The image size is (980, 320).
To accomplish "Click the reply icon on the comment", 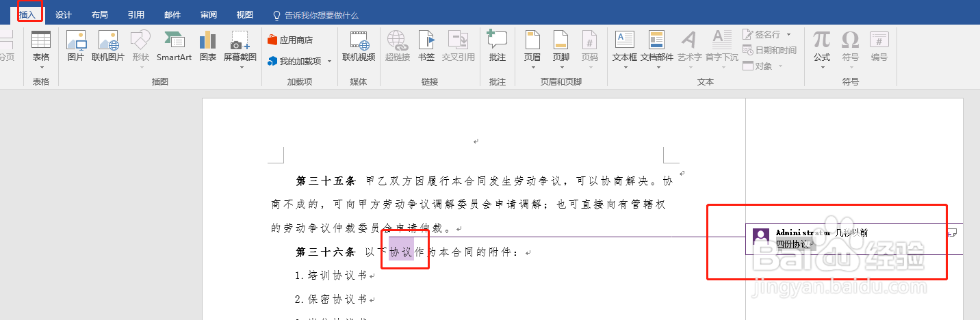I will tap(951, 232).
